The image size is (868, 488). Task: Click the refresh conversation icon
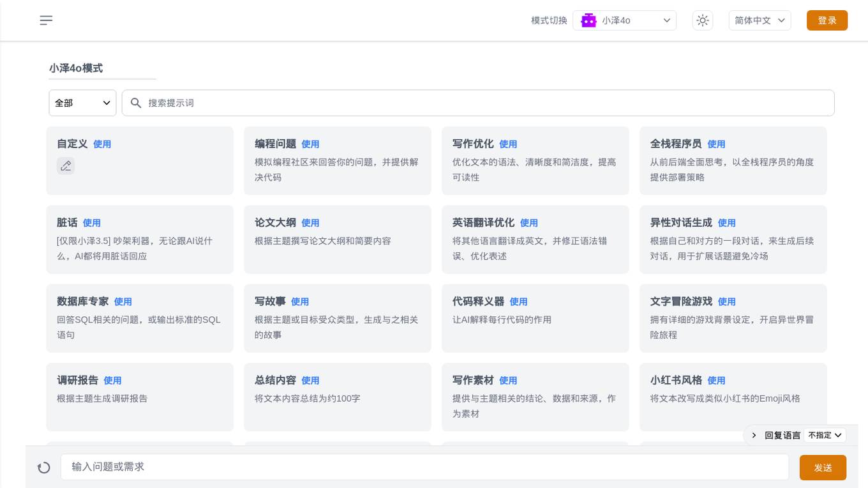pos(44,468)
